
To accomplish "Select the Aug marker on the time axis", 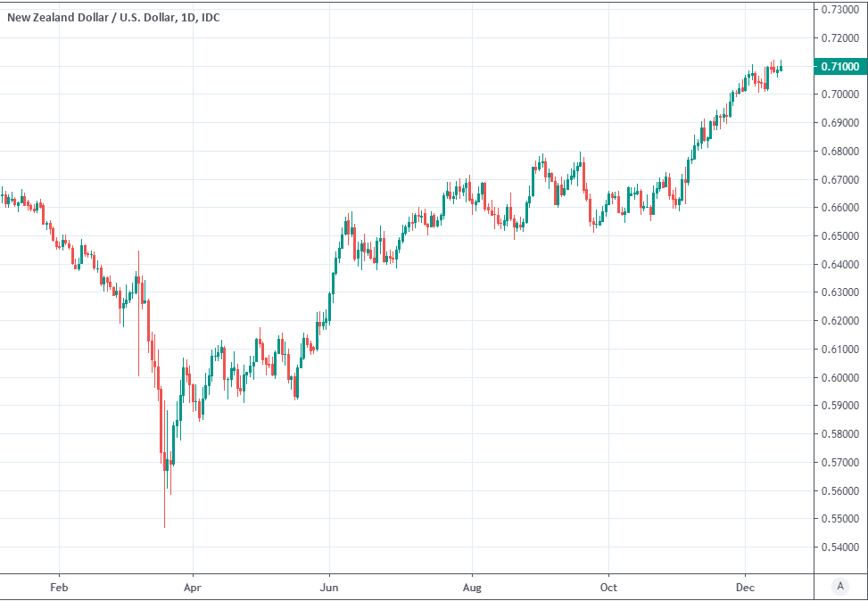I will [471, 586].
